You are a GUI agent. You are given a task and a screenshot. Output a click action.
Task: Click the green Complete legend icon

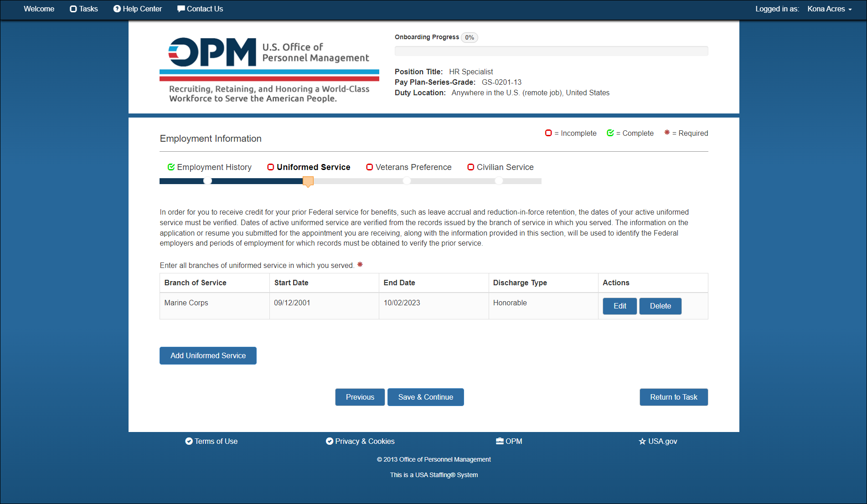tap(610, 133)
